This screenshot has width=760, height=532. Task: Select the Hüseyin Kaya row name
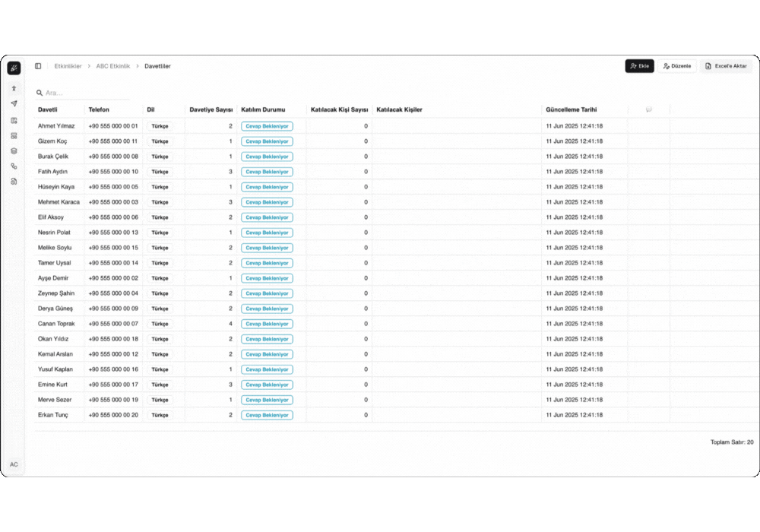pos(56,186)
